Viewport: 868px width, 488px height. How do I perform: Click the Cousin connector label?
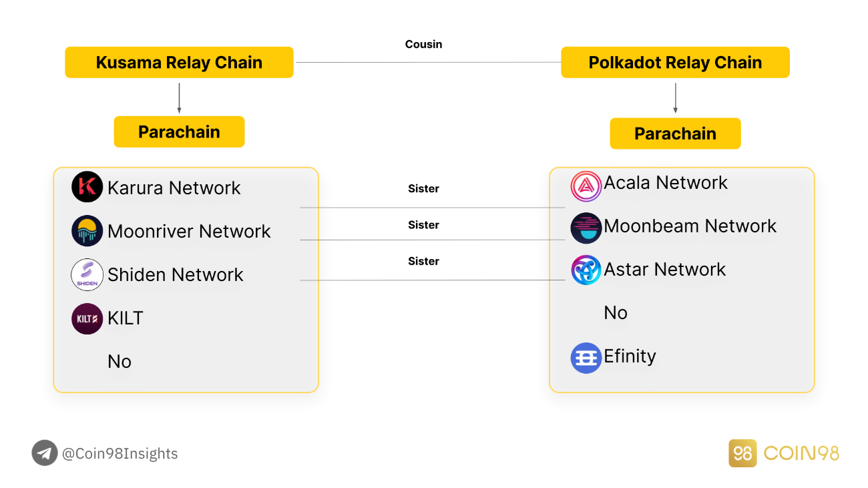423,44
